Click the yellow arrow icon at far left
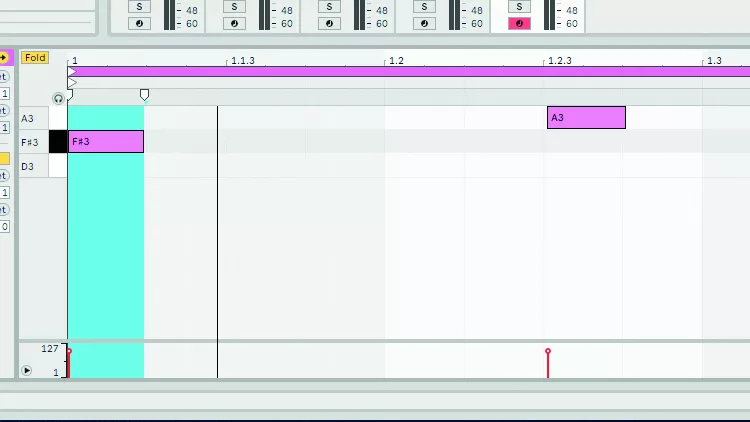Screen dimensions: 750x422 coord(4,58)
